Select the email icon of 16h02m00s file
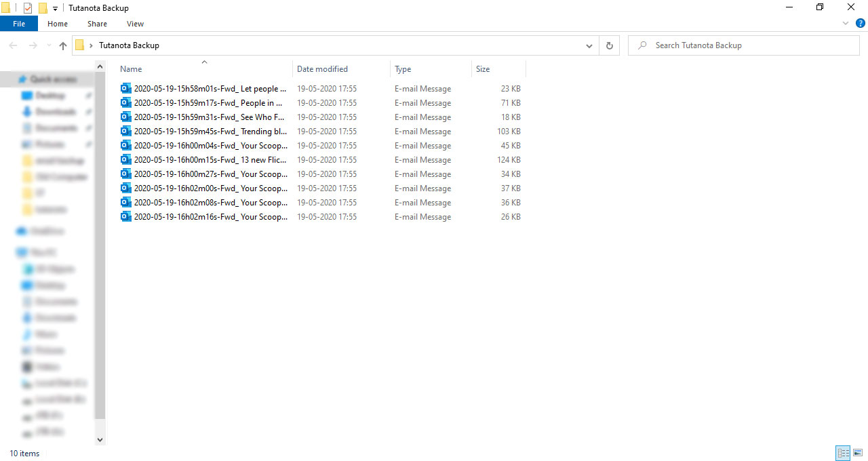This screenshot has height=461, width=868. click(x=125, y=188)
